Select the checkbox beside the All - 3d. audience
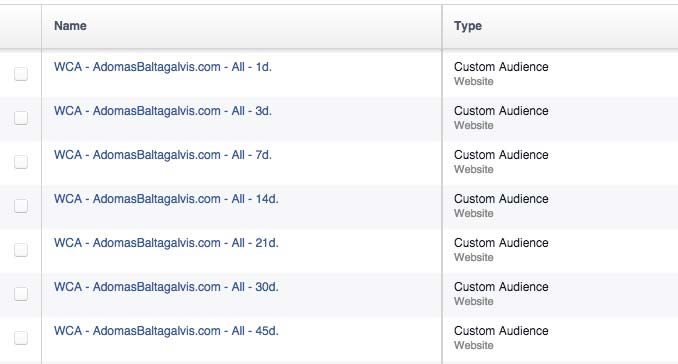The height and width of the screenshot is (364, 678). click(21, 118)
